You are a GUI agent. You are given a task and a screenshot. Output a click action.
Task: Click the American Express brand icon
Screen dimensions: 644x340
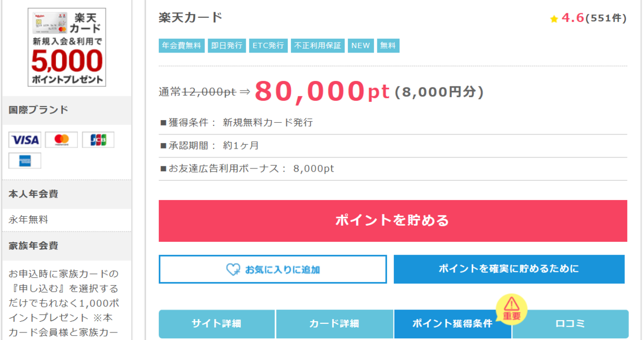tap(25, 160)
